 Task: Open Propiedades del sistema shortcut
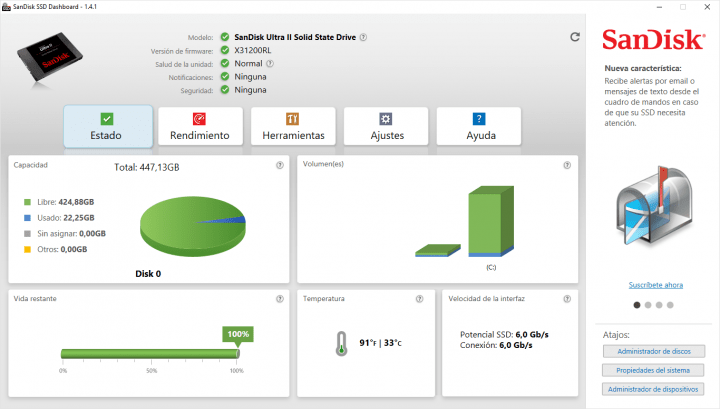(653, 370)
